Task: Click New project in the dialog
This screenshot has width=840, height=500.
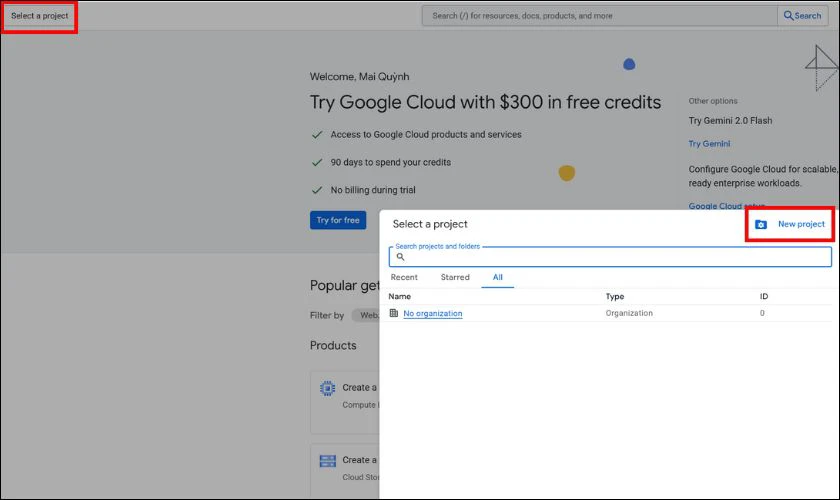Action: 790,224
